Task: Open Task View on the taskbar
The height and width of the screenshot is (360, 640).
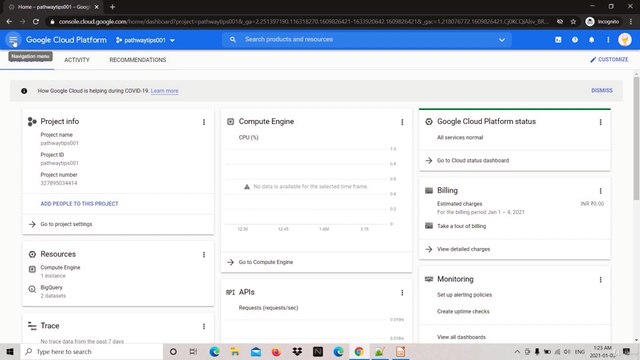Action: click(x=193, y=351)
